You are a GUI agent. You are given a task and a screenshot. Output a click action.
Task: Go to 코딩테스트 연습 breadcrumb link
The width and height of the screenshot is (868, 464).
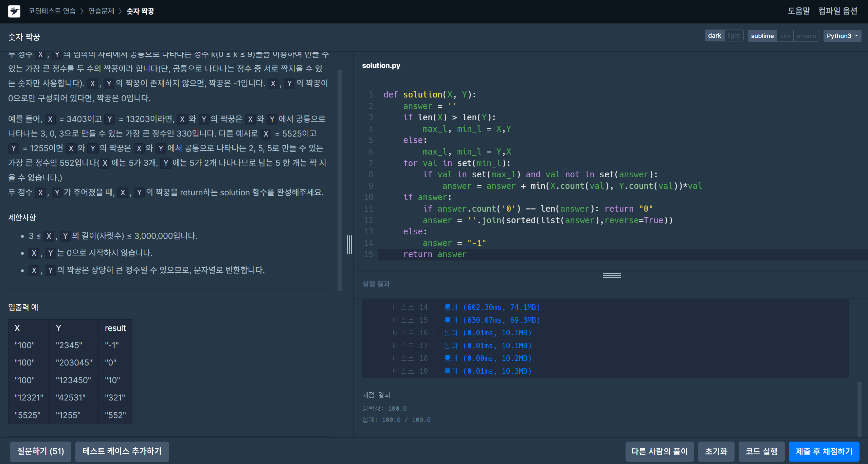52,11
